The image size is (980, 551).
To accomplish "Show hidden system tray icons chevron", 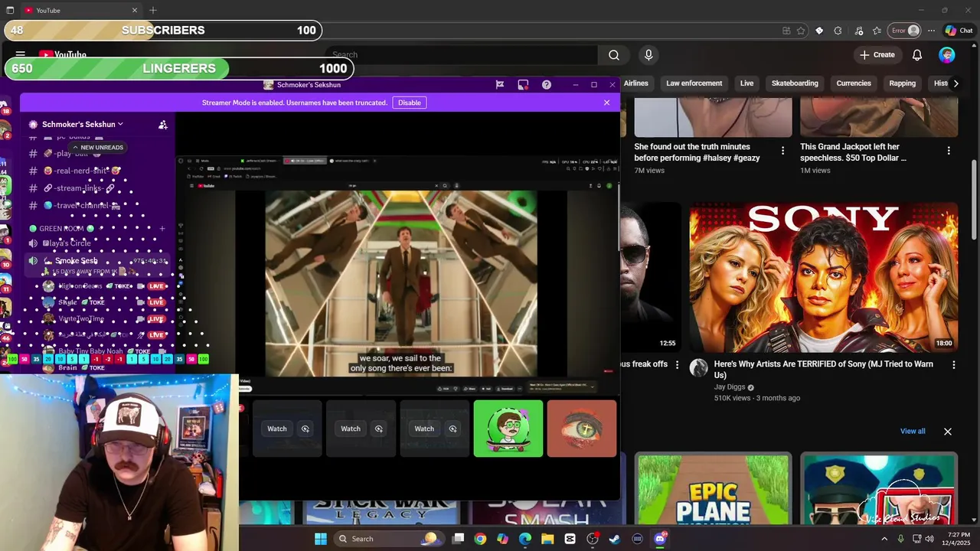I will (884, 539).
